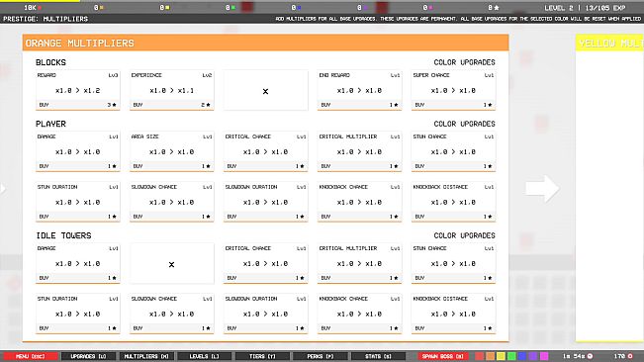Open the Upgrades tab

pos(88,356)
